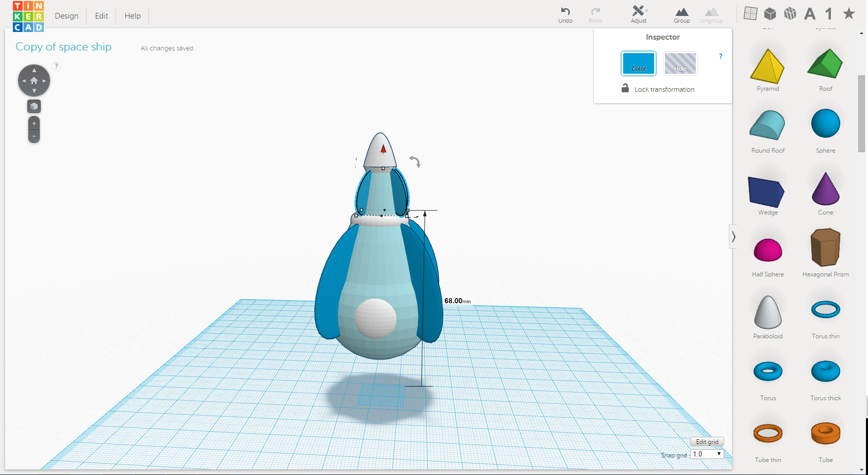Open the Design menu
This screenshot has height=475, width=868.
pos(66,16)
